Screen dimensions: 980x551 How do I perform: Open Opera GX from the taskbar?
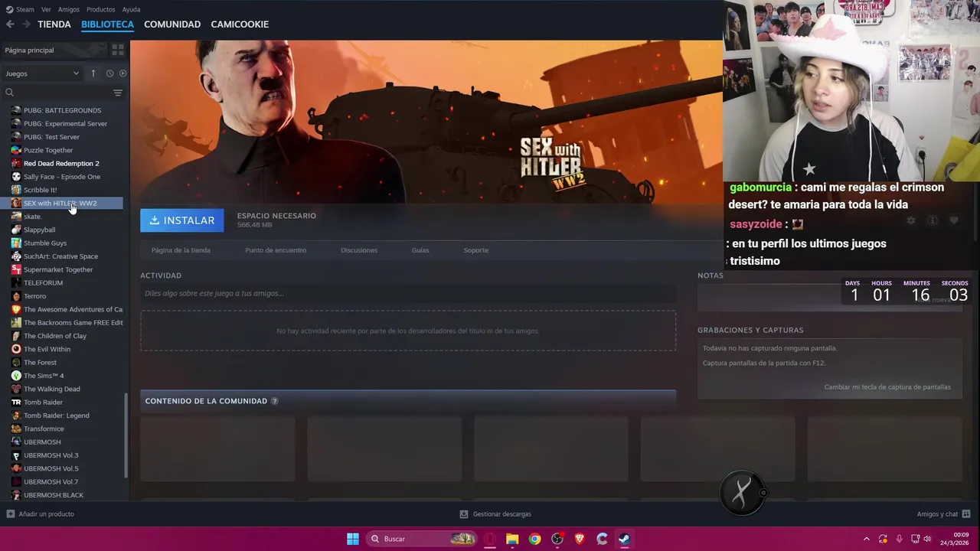tap(490, 539)
